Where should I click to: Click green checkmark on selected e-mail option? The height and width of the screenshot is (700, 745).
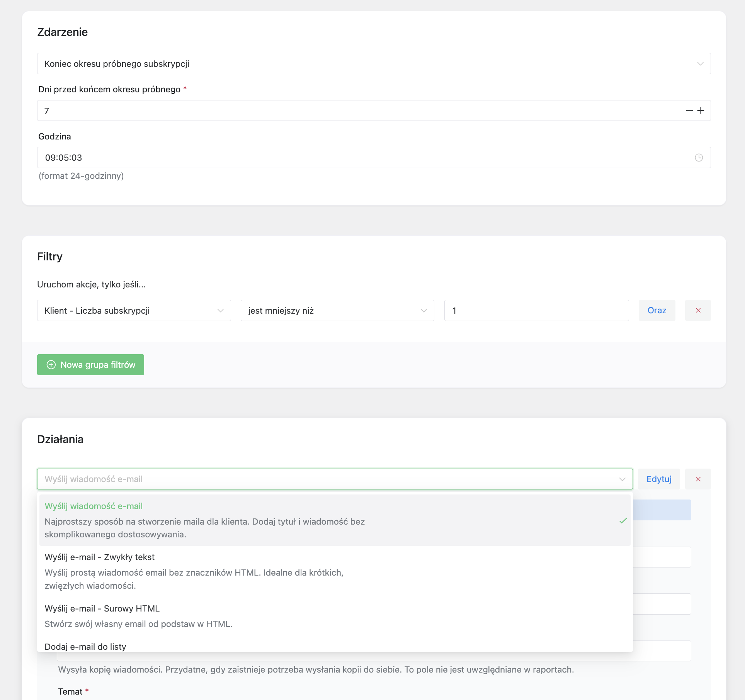click(x=623, y=520)
